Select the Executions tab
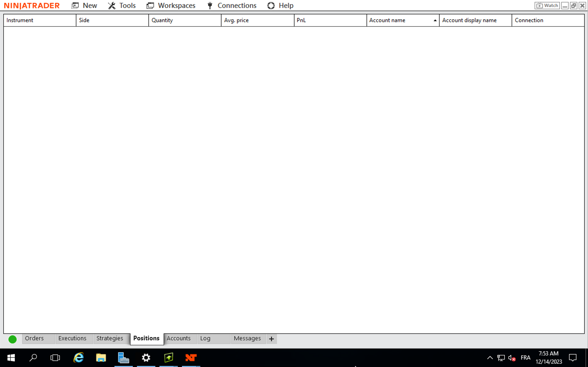This screenshot has width=588, height=367. pos(72,338)
